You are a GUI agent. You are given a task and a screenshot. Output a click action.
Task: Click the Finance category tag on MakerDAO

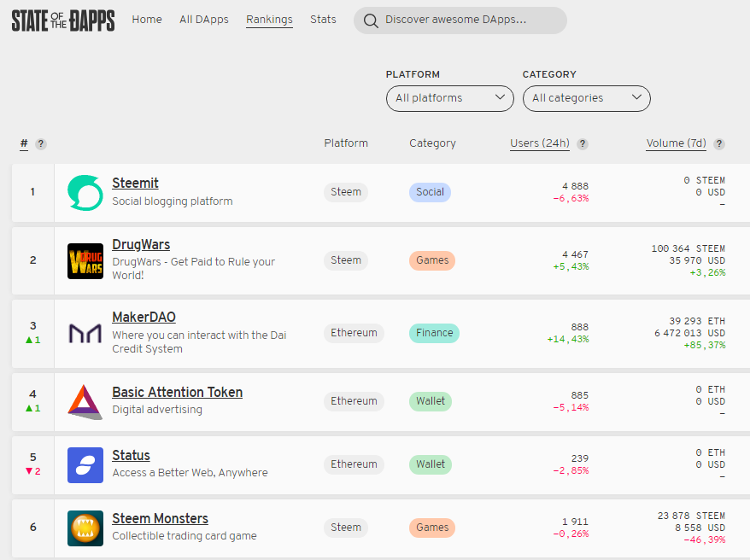pyautogui.click(x=434, y=333)
